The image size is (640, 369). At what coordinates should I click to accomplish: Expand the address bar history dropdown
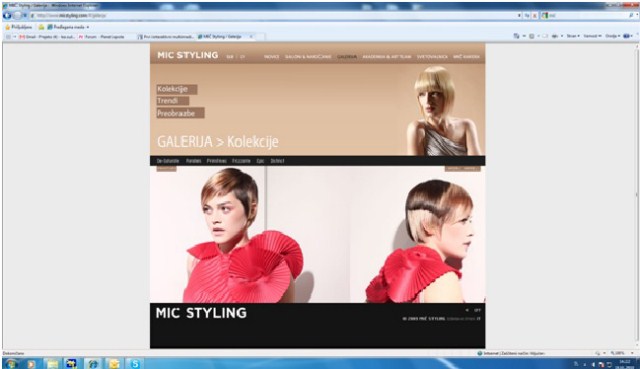pos(519,16)
